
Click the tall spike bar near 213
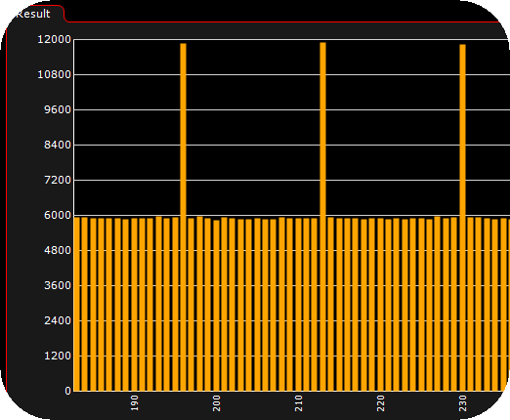pos(322,217)
